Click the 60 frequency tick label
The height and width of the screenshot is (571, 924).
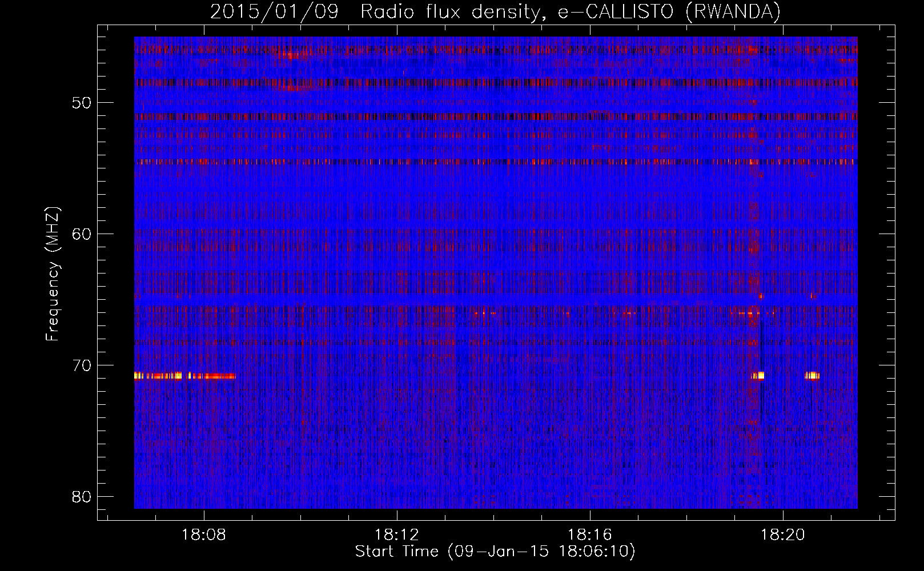(x=82, y=234)
